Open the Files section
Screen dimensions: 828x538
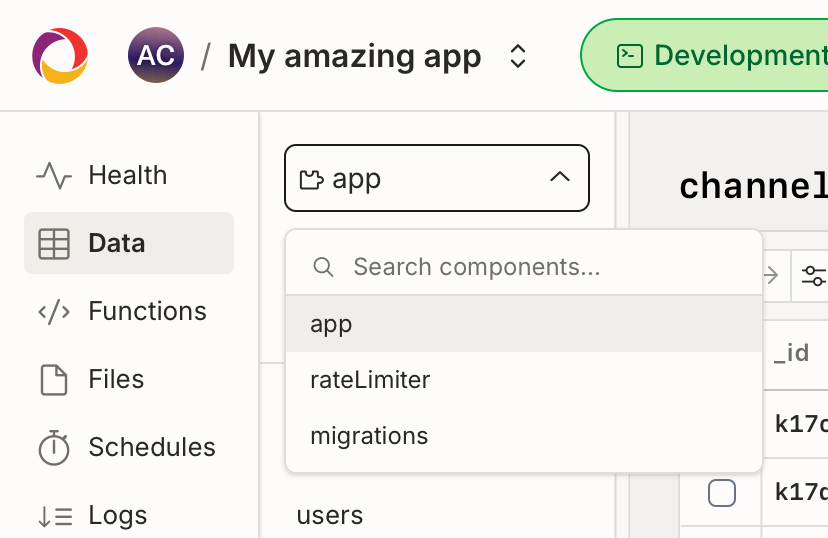tap(129, 379)
